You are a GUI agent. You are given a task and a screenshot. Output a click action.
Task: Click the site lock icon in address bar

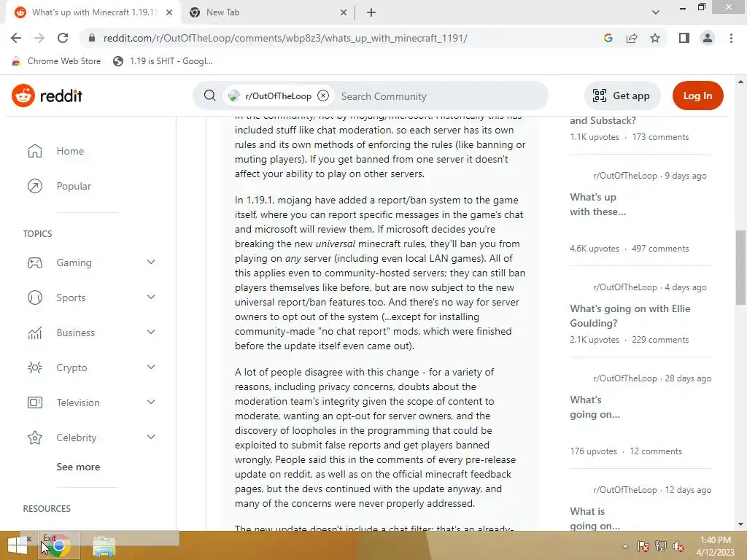pos(92,38)
